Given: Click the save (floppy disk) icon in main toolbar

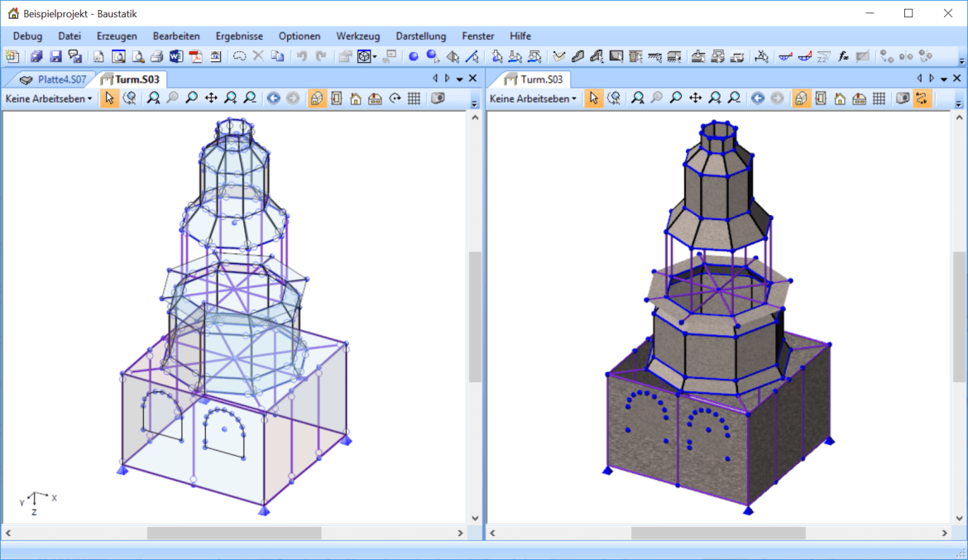Looking at the screenshot, I should pyautogui.click(x=56, y=56).
